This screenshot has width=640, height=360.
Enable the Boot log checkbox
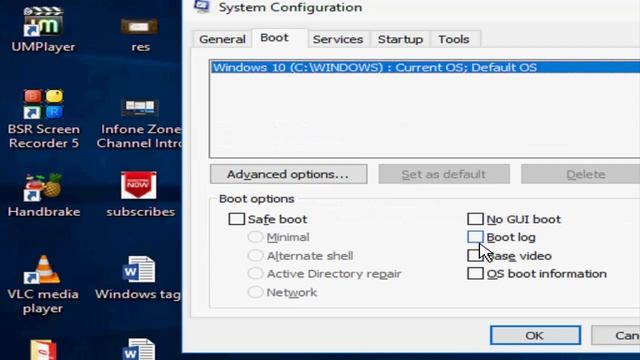tap(475, 237)
